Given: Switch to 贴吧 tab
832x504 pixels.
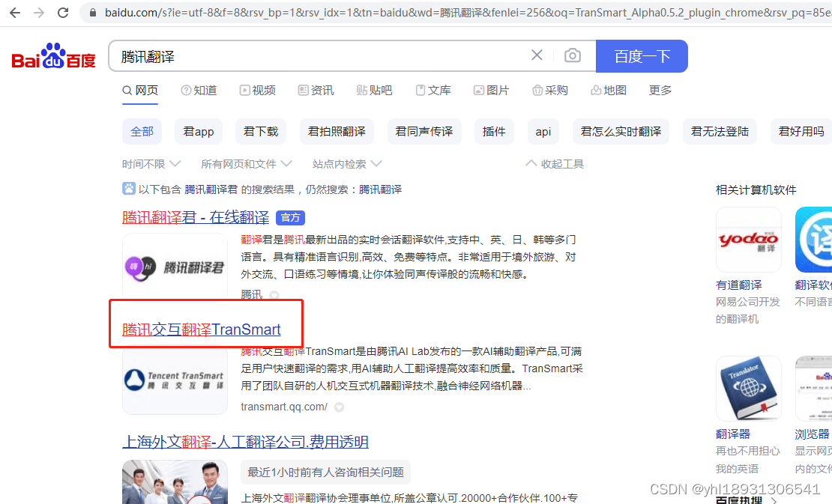Looking at the screenshot, I should 374,90.
